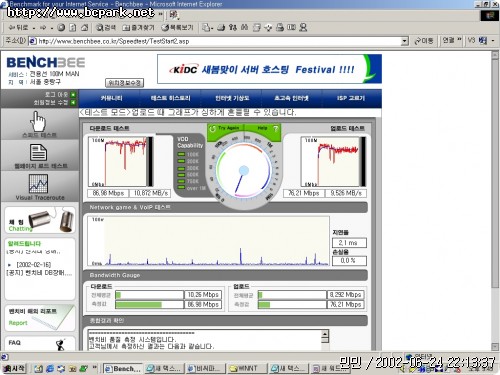
Task: Click the results textbox scroll-up arrow
Action: pyautogui.click(x=325, y=334)
